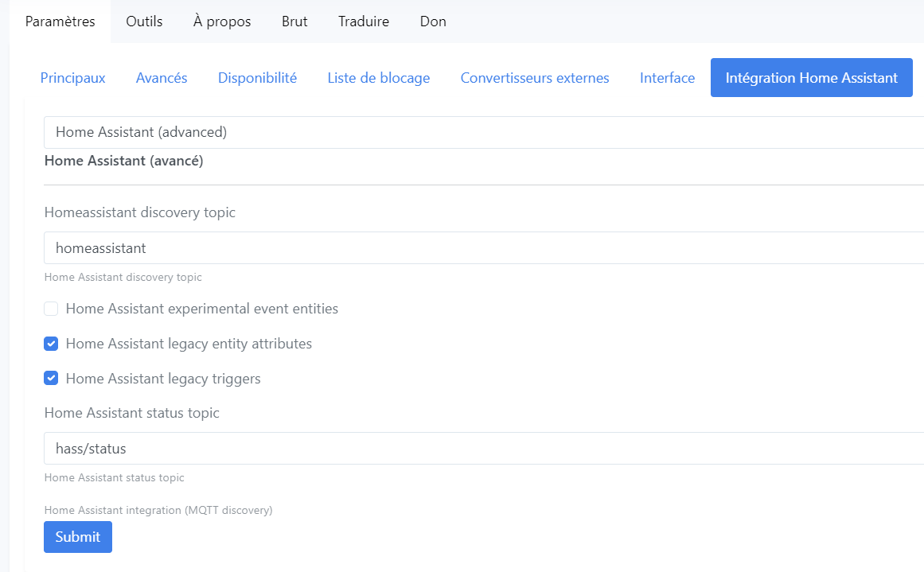Go to the À propos page
This screenshot has width=924, height=572.
222,21
